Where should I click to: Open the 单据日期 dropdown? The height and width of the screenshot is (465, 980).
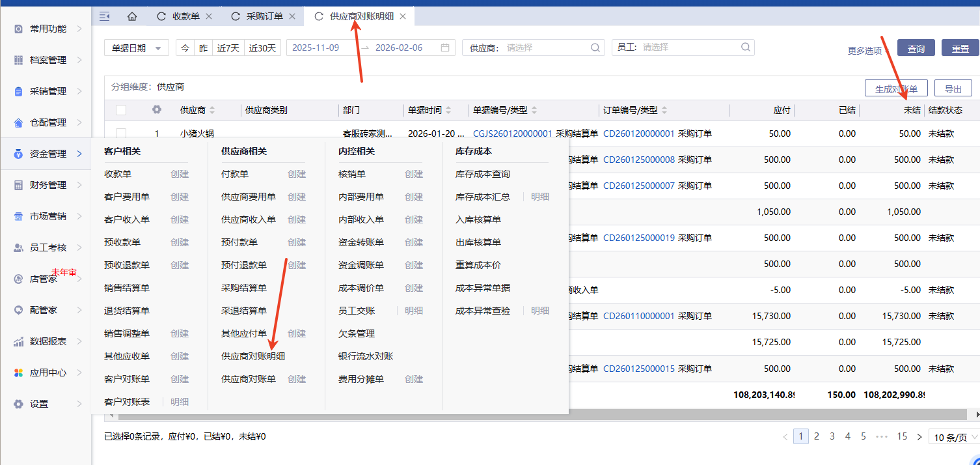[137, 48]
